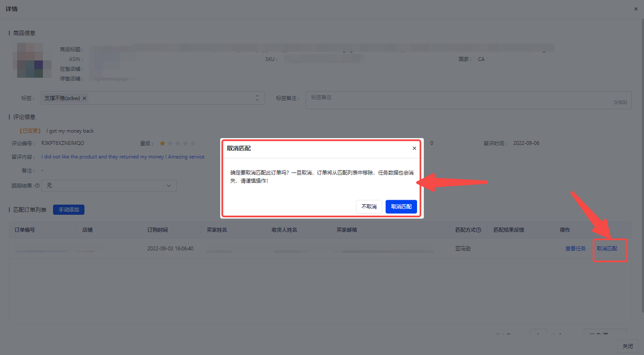
Task: Click the 匹配结果反馈 column header
Action: (x=509, y=230)
